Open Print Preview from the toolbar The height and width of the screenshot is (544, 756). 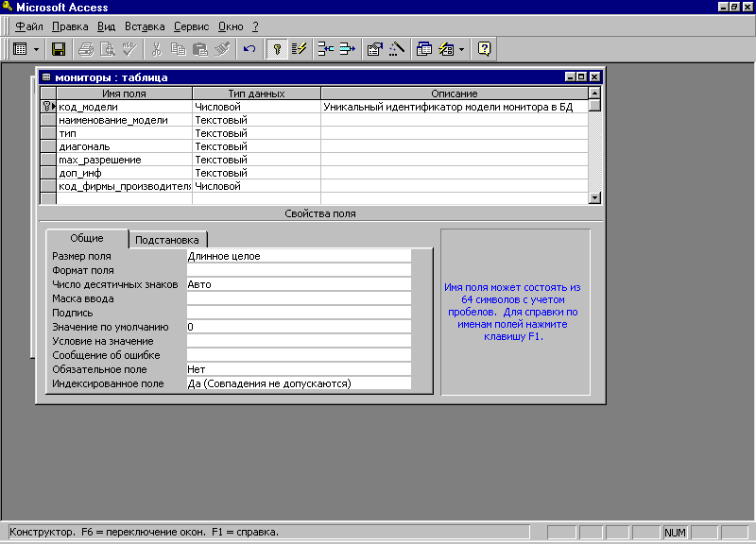point(108,49)
